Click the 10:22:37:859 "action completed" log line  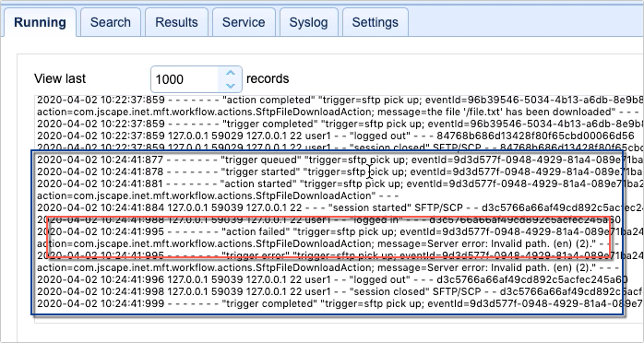point(340,101)
